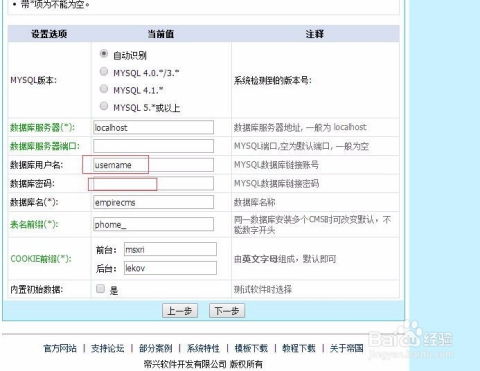Open the 系统特性 footer link
Screen dimensions: 480x371
coord(203,348)
